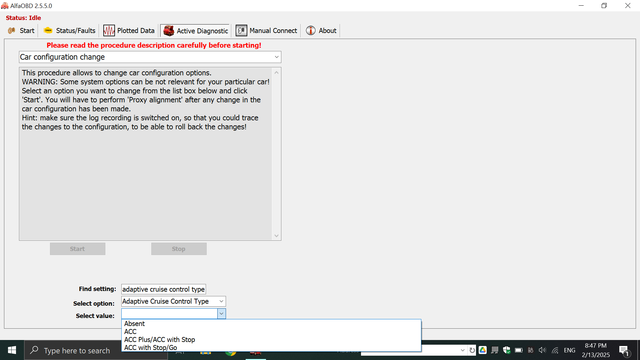The width and height of the screenshot is (640, 360).
Task: Click the About info icon
Action: pyautogui.click(x=311, y=31)
